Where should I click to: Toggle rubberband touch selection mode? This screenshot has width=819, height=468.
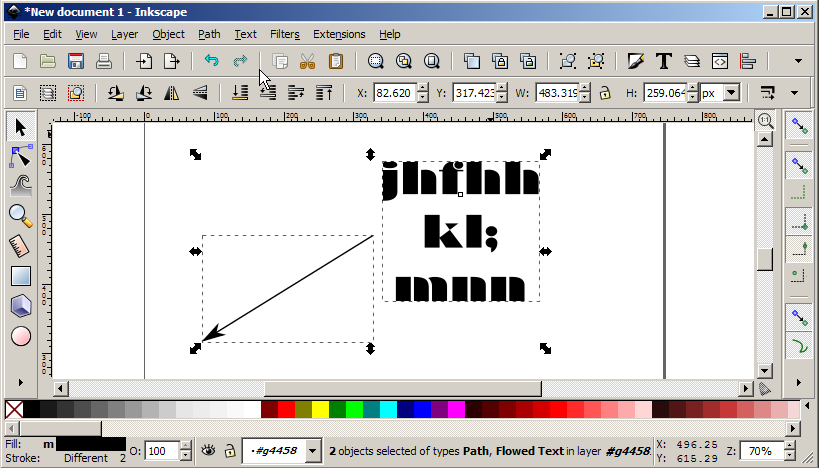pos(76,93)
